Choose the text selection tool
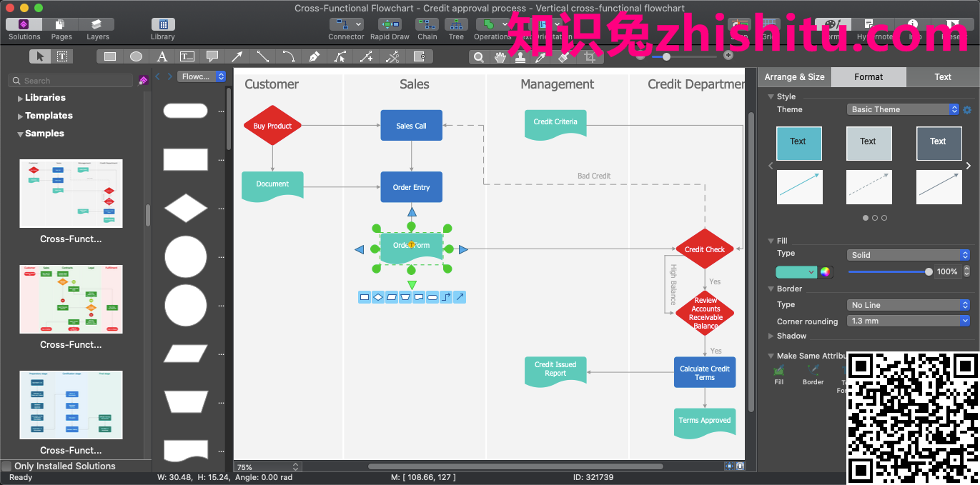The width and height of the screenshot is (980, 485). tap(62, 56)
